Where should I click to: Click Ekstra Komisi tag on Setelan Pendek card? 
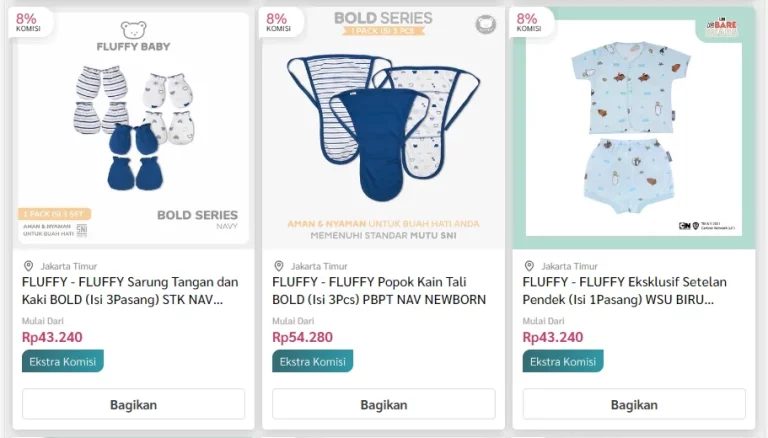[x=563, y=361]
